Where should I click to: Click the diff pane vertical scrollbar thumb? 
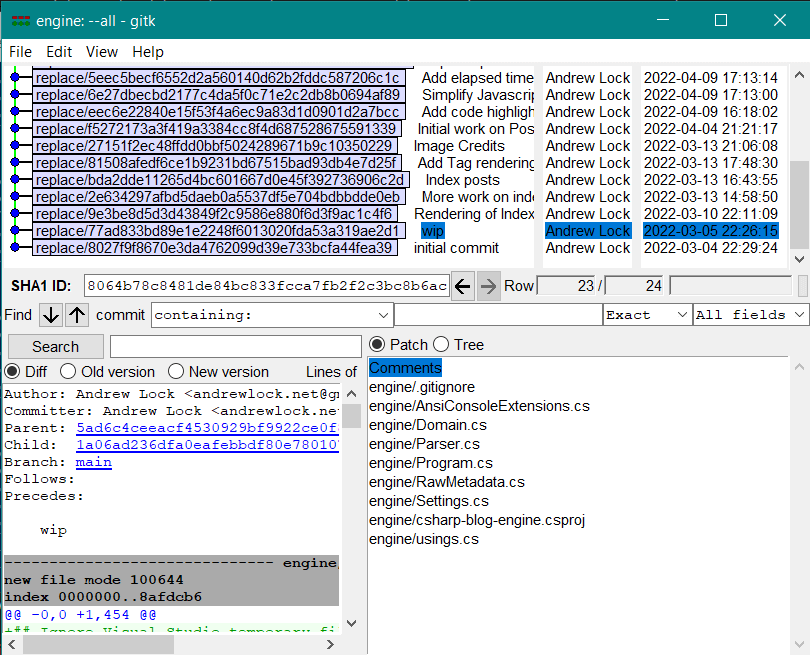(x=351, y=416)
